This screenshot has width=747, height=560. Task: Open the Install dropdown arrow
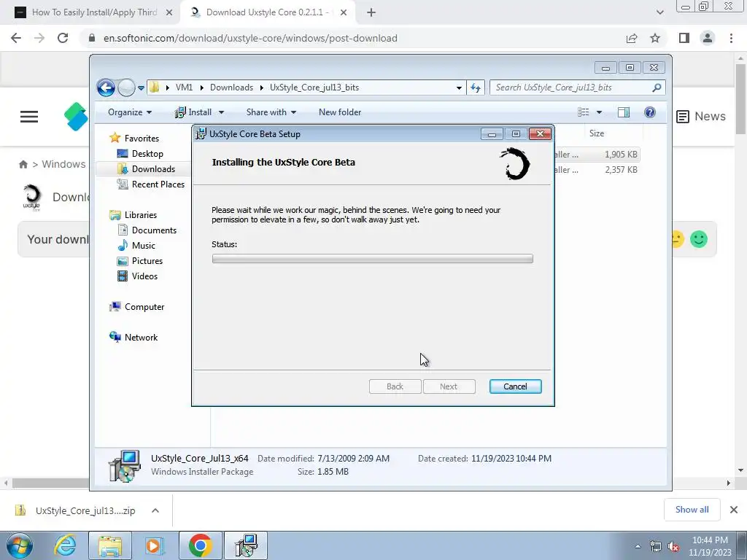pos(221,112)
